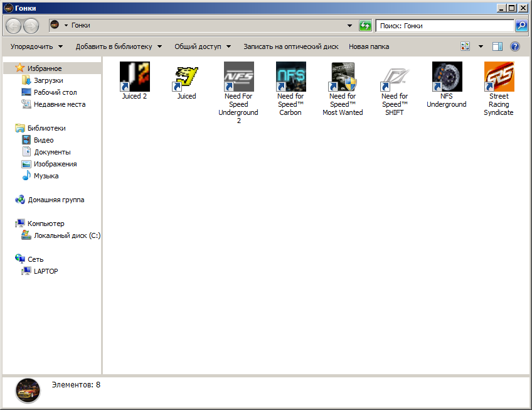Click the LAPTOP computer icon
The image size is (532, 410).
[26, 271]
